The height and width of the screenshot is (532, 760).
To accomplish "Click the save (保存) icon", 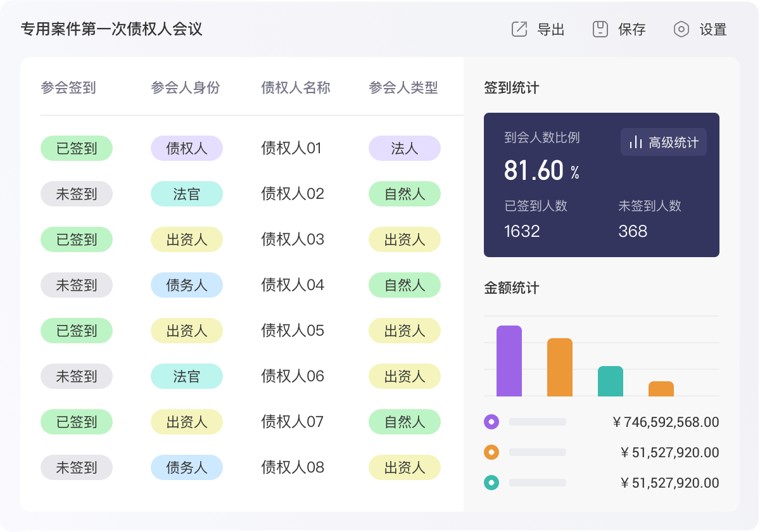I will [600, 29].
